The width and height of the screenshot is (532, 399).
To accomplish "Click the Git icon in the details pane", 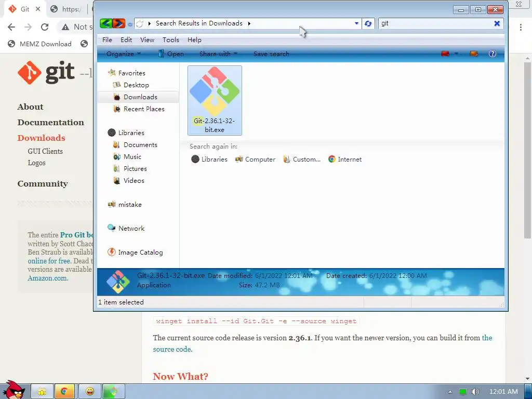I will click(118, 282).
